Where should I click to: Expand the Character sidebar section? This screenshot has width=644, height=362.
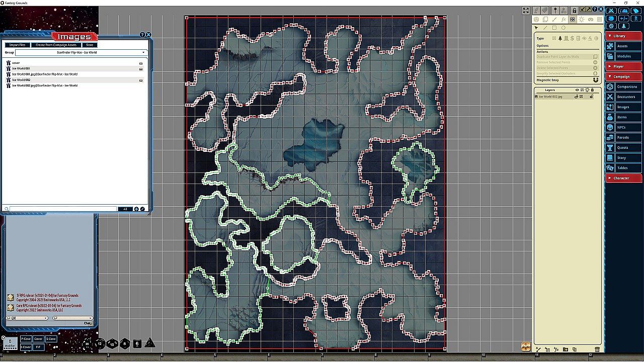tap(624, 178)
